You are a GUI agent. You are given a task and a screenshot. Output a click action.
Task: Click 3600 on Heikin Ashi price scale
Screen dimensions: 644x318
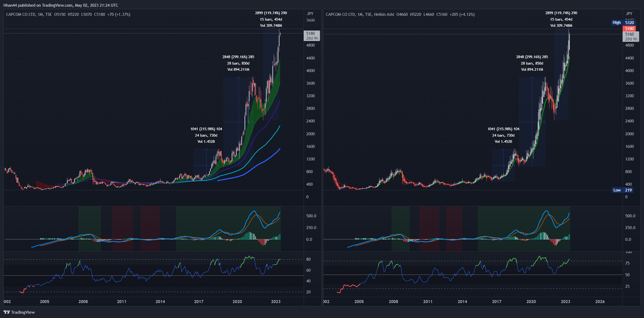click(x=630, y=83)
